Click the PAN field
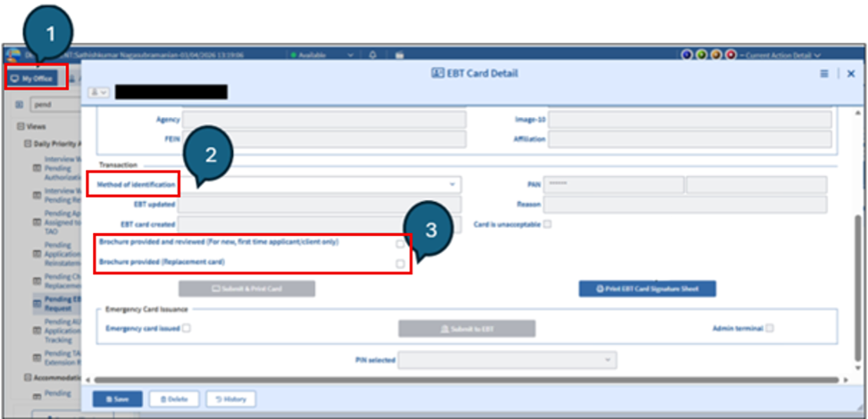This screenshot has width=868, height=419. (613, 184)
